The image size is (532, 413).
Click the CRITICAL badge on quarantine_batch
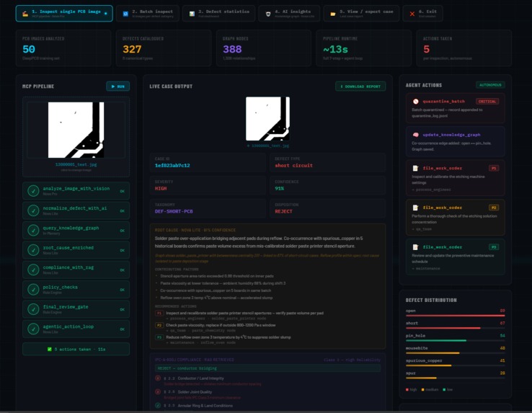coord(487,102)
